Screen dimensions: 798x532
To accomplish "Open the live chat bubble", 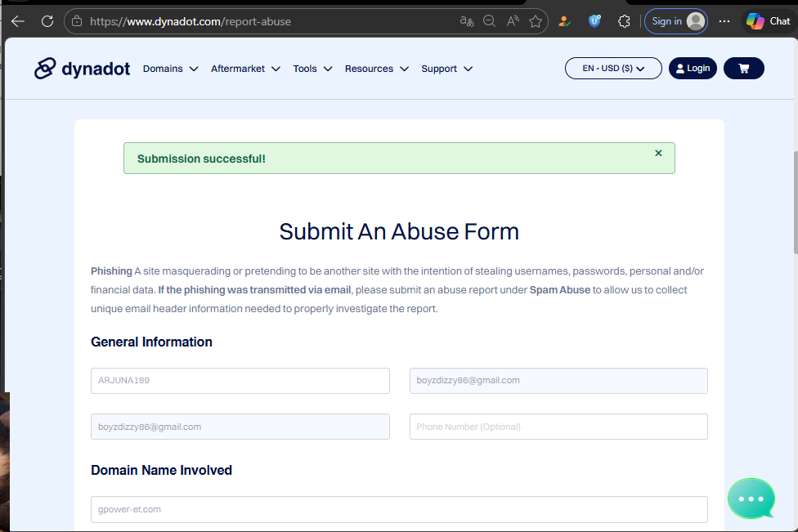I will point(751,498).
